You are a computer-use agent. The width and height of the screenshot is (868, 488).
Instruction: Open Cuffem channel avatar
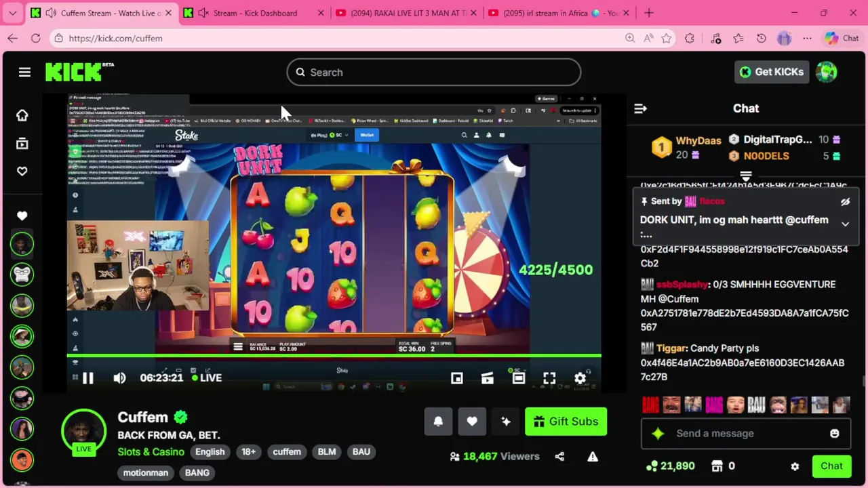coord(83,430)
